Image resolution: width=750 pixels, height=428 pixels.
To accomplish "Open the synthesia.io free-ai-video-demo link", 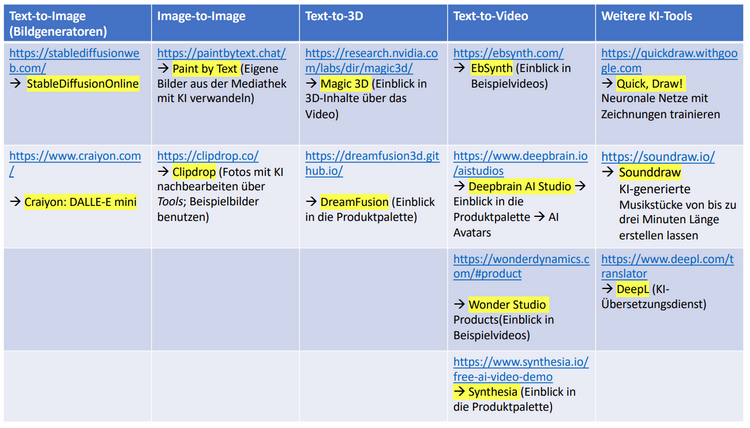I will [521, 369].
